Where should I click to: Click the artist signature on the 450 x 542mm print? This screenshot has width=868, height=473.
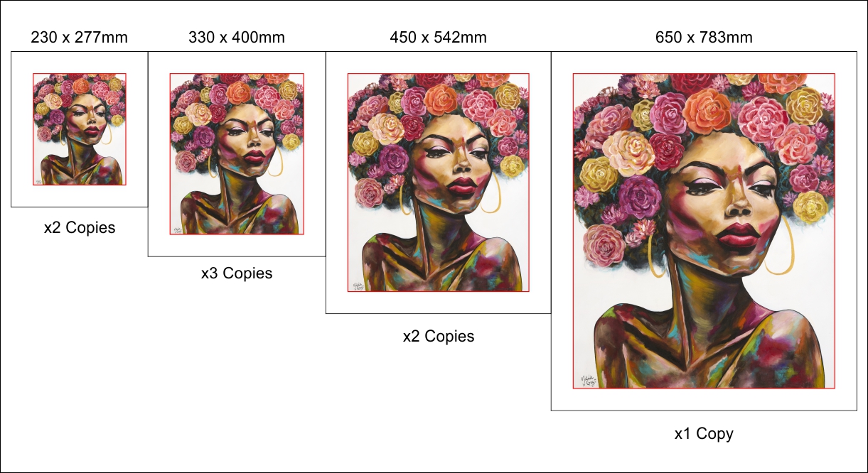click(x=357, y=284)
